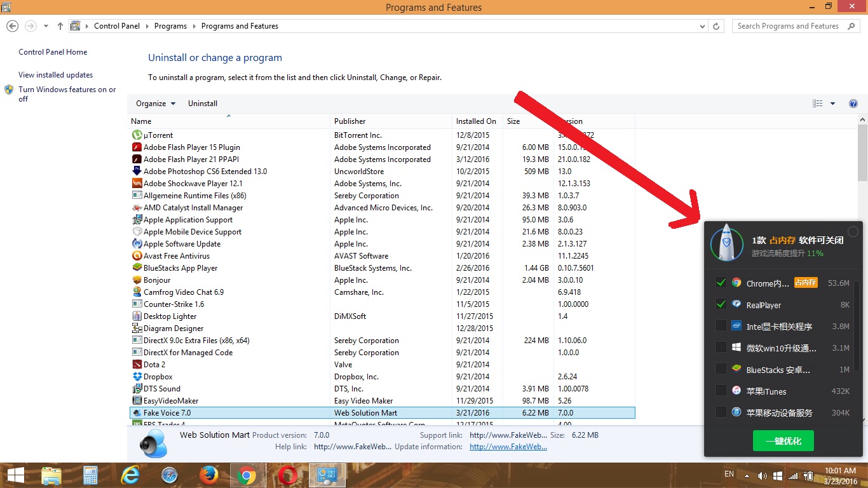Screen dimensions: 868x488
Task: Click the iTunes icon in the optimizer popup
Action: [736, 391]
